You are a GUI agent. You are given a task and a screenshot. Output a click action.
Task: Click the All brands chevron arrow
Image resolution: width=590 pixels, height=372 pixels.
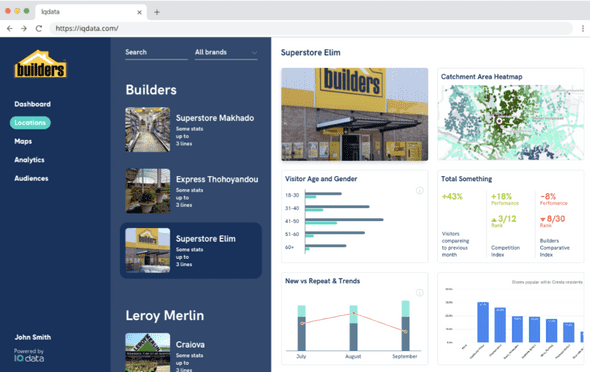pos(254,53)
